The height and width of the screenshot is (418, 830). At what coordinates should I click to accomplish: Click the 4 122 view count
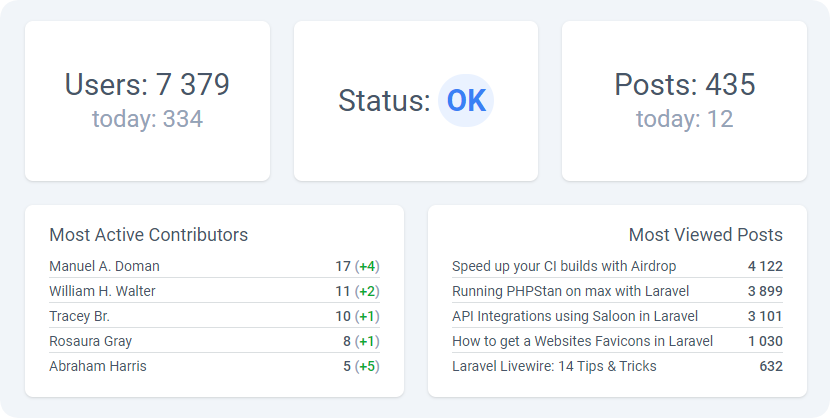tap(764, 266)
